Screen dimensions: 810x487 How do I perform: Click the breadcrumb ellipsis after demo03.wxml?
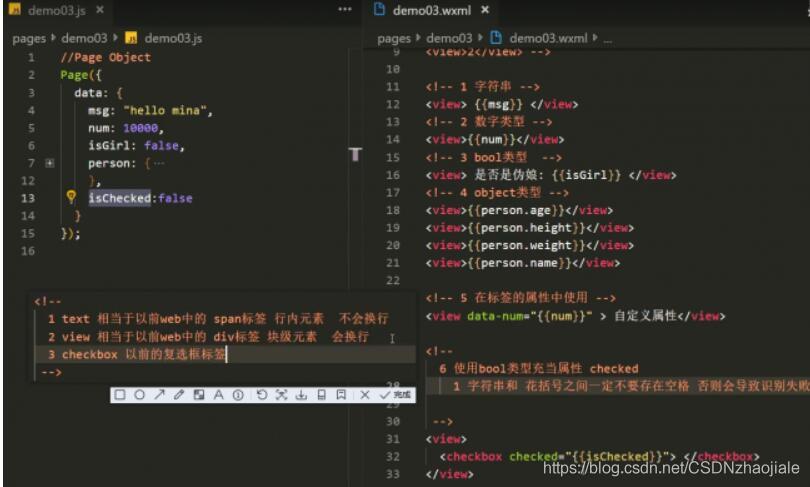coord(608,39)
